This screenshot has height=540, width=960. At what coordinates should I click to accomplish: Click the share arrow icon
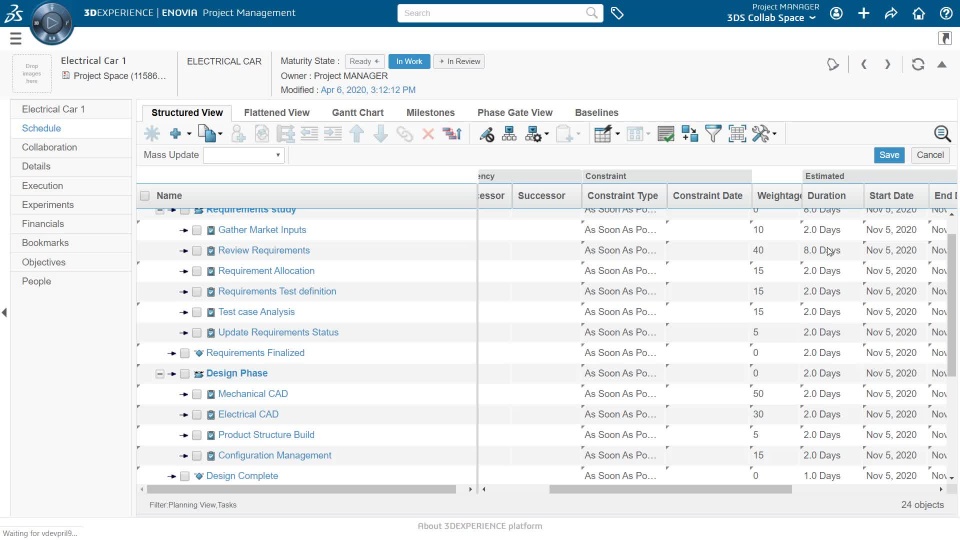pos(891,13)
